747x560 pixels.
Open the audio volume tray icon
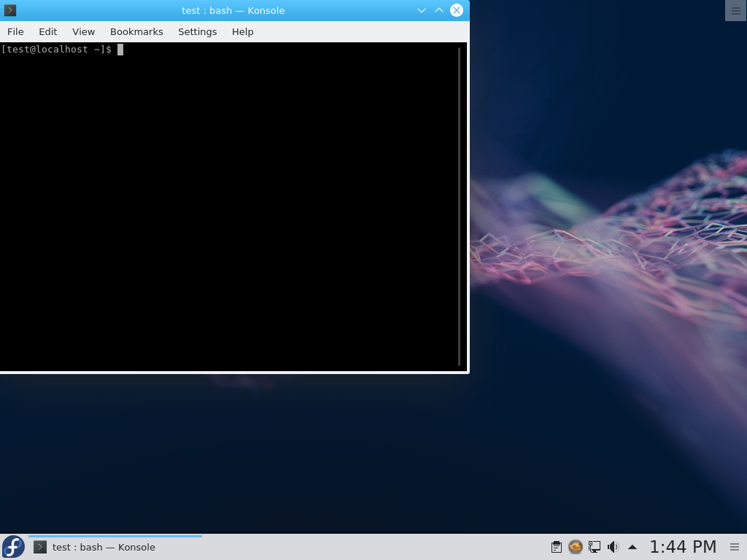point(613,547)
